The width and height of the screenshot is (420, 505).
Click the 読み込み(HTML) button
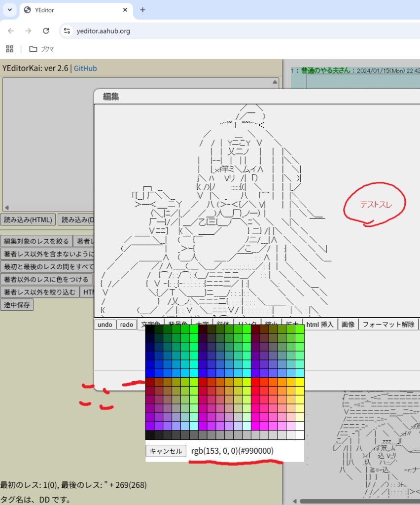pos(28,219)
